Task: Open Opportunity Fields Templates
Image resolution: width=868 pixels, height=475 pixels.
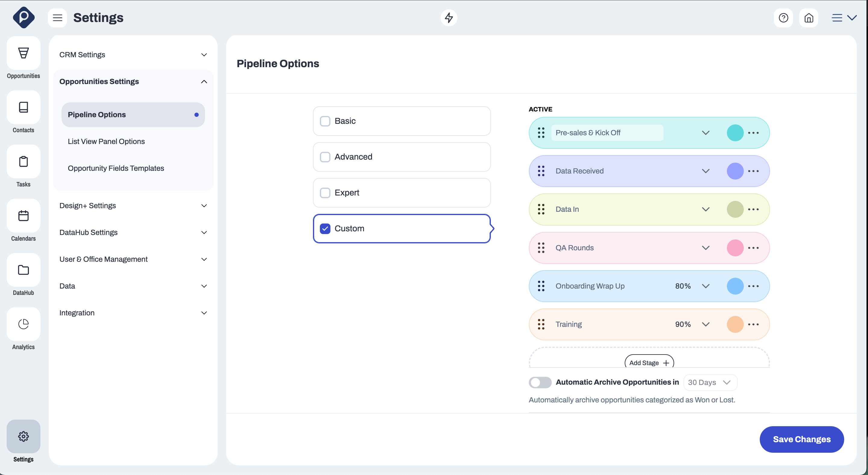Action: [x=115, y=168]
